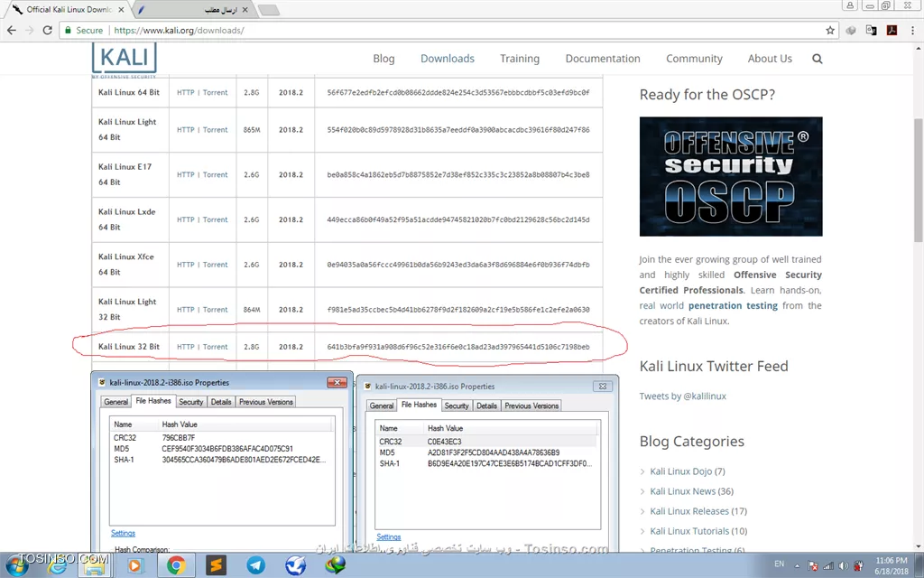The height and width of the screenshot is (578, 924).
Task: Launch Windows Media Player from the taskbar
Action: point(134,565)
